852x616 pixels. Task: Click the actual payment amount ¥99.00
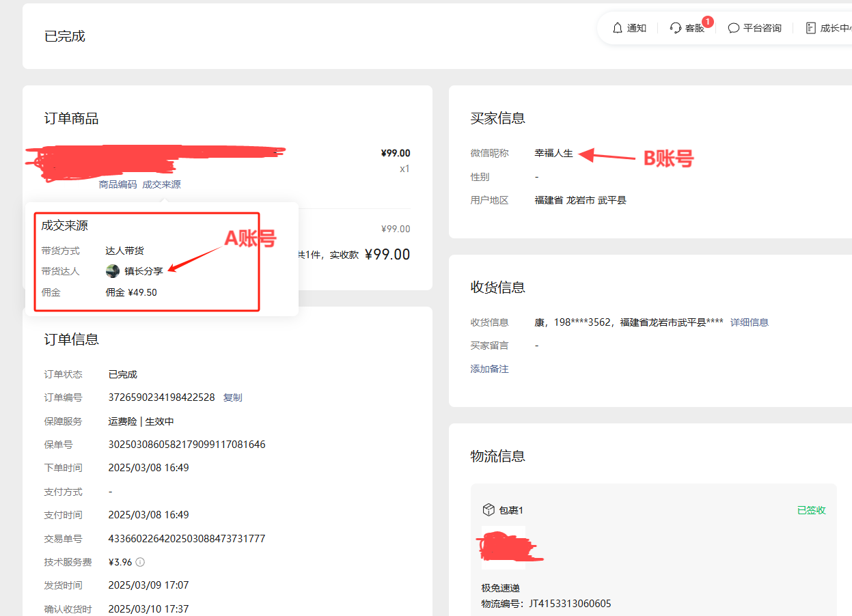[387, 255]
